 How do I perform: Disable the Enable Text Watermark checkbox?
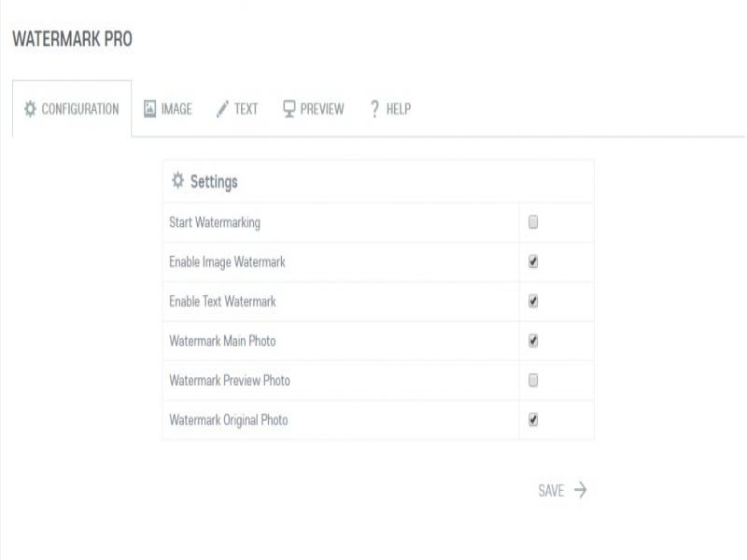[x=533, y=301]
